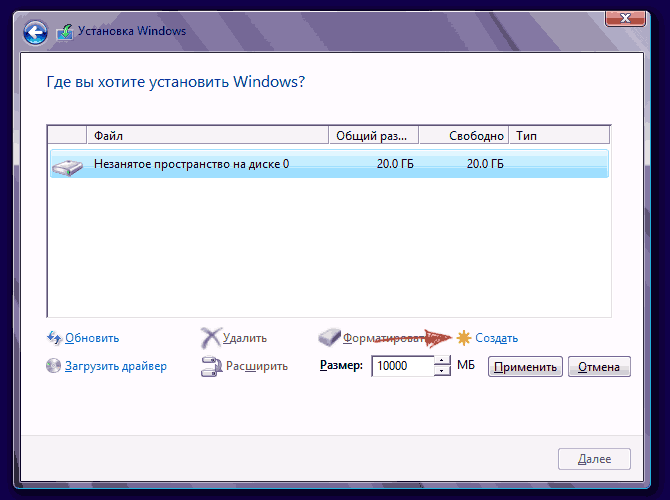Sort by the Общий раз... column header
The height and width of the screenshot is (500, 670).
point(374,135)
